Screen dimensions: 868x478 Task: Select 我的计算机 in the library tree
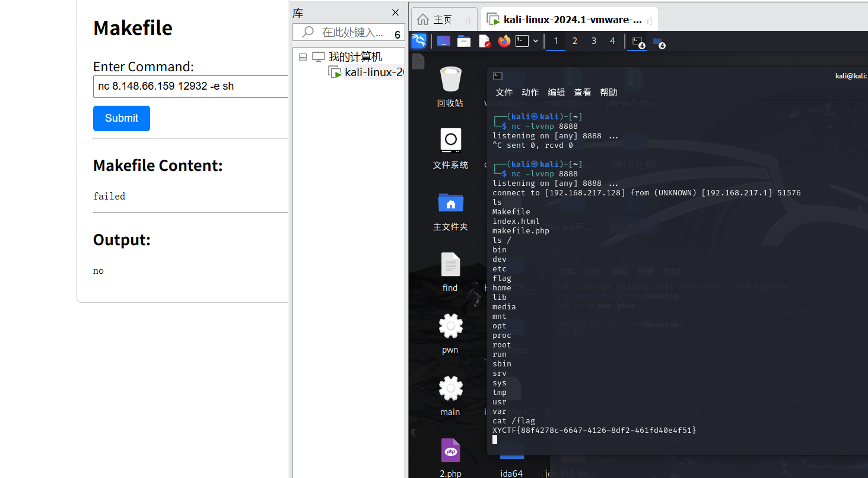355,57
